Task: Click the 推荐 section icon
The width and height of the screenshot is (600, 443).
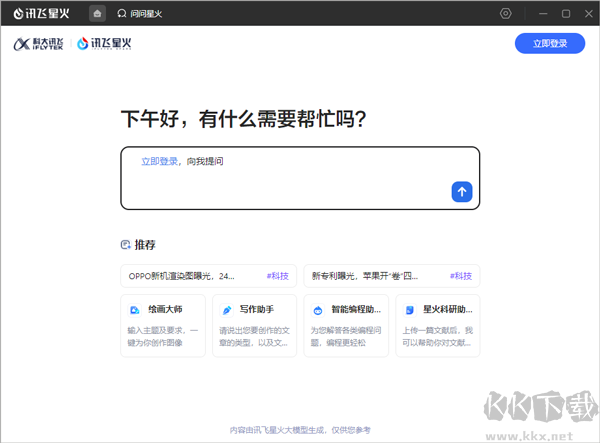Action: 126,244
